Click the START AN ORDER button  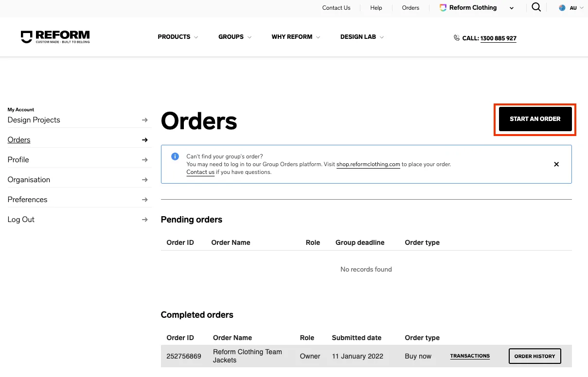click(x=535, y=119)
